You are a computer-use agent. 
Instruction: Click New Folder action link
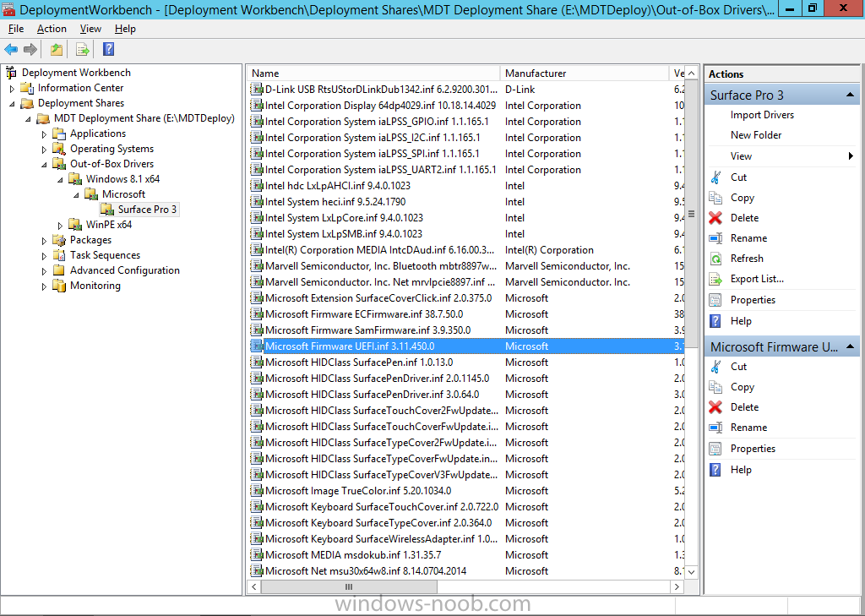coord(756,135)
